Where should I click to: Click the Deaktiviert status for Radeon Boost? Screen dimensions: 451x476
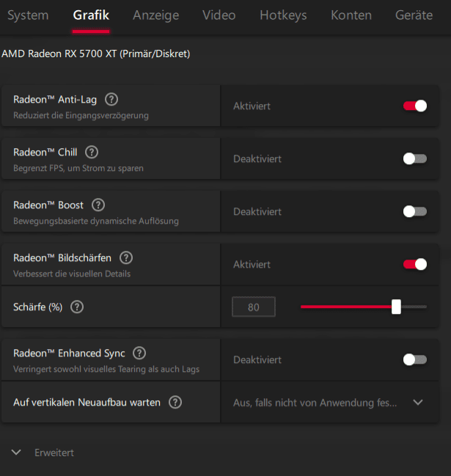257,212
